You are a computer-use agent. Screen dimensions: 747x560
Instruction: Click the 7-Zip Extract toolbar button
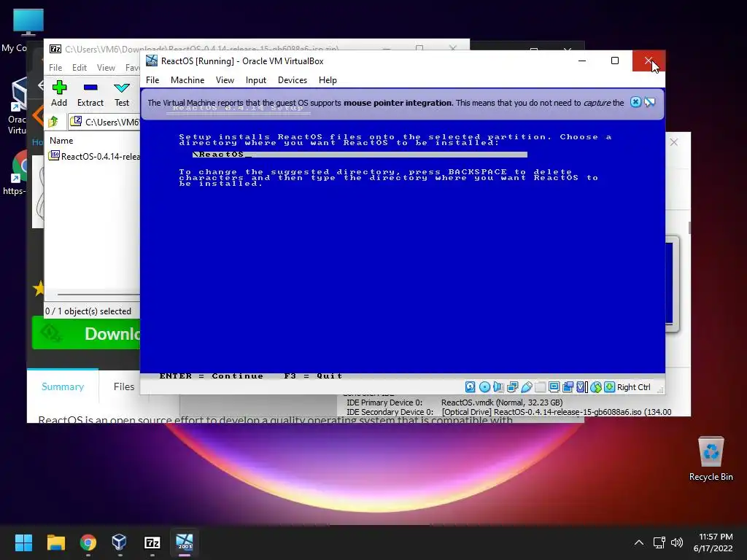tap(90, 93)
